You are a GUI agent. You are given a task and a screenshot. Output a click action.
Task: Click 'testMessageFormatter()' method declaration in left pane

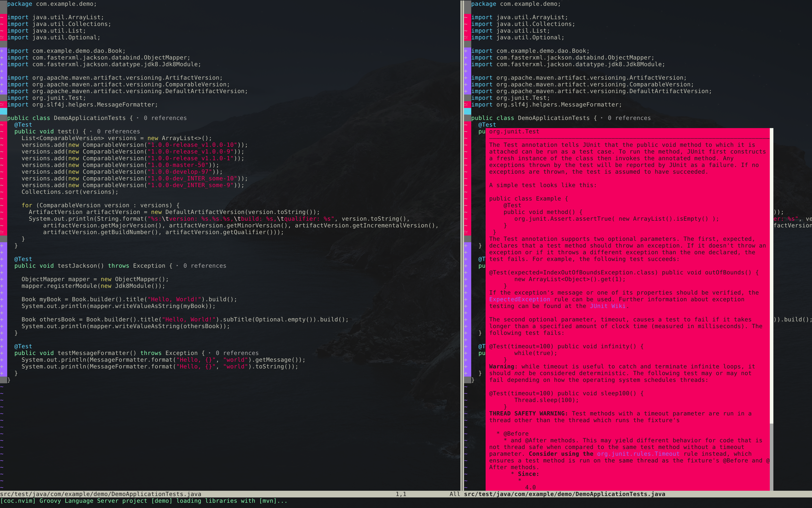109,353
